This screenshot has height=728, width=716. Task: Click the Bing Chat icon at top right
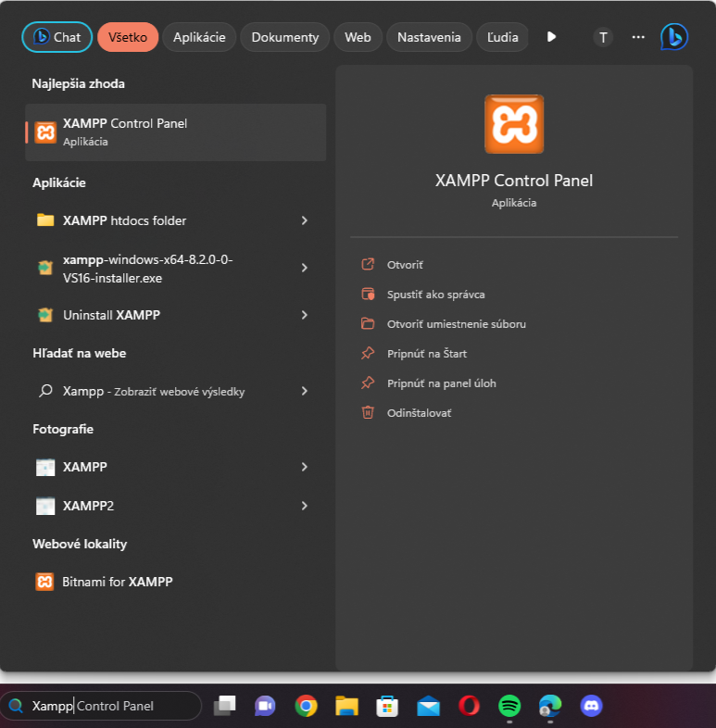673,37
